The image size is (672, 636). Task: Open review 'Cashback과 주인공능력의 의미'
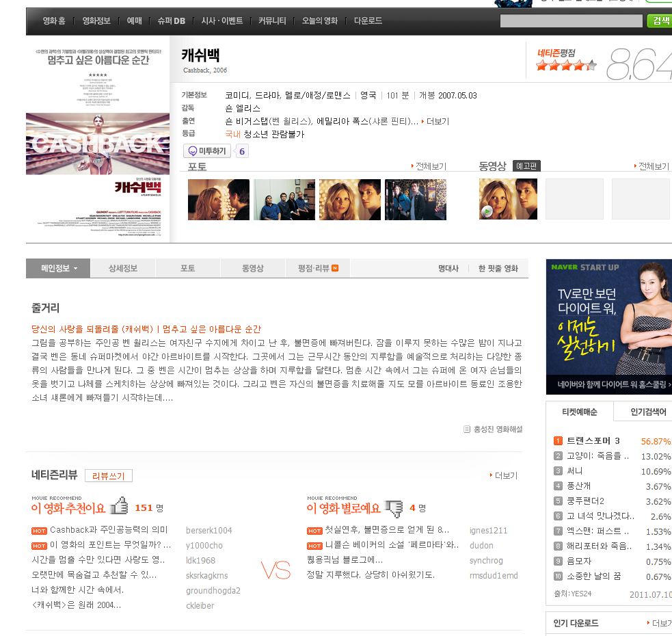pyautogui.click(x=109, y=530)
